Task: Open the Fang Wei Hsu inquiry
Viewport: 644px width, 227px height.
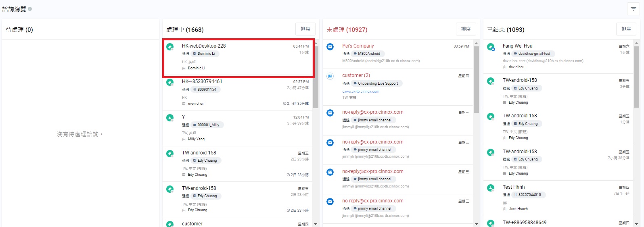Action: [x=558, y=56]
